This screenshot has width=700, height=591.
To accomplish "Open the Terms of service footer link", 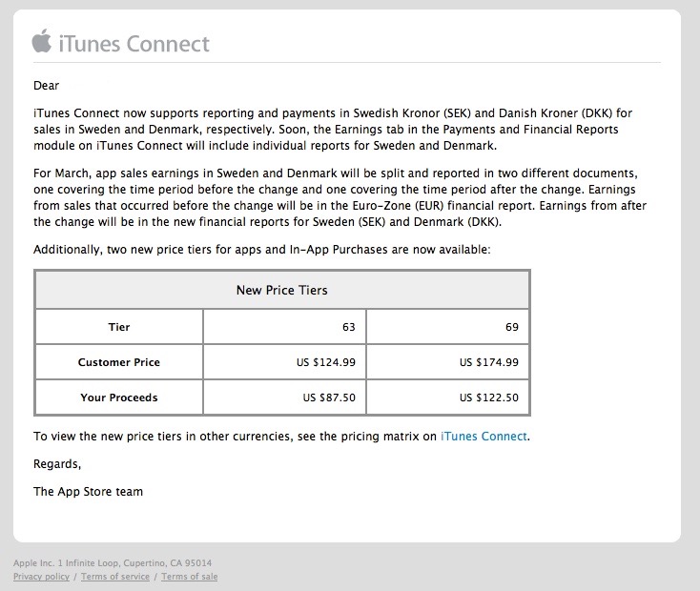I will coord(115,577).
